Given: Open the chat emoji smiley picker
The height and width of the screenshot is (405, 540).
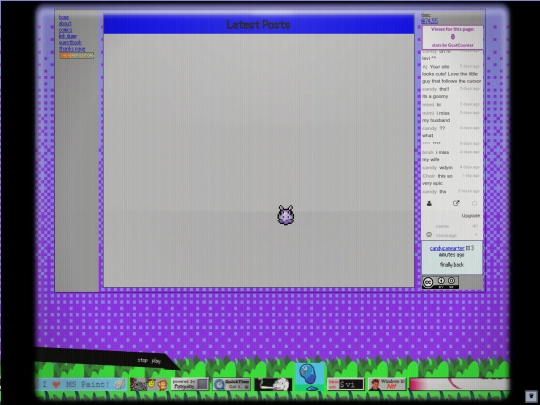Looking at the screenshot, I should coord(429,235).
